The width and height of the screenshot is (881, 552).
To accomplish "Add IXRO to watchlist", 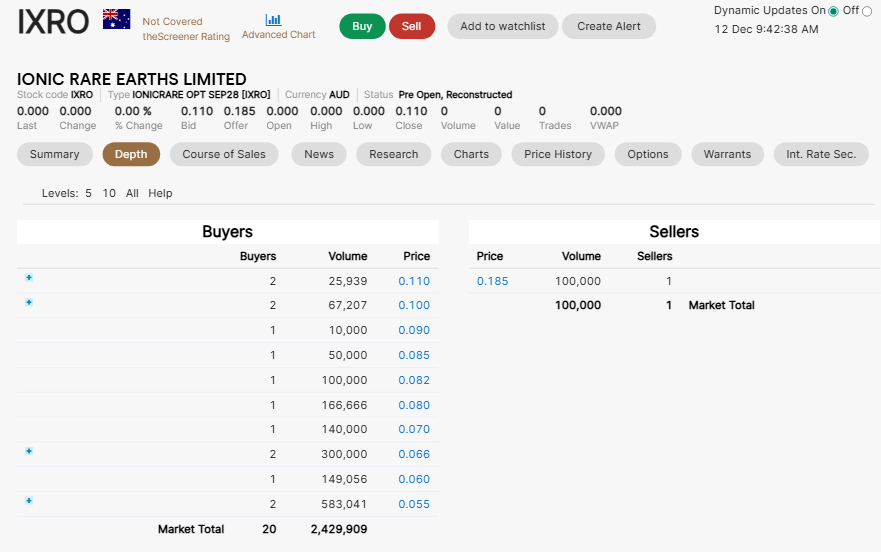I will click(503, 26).
